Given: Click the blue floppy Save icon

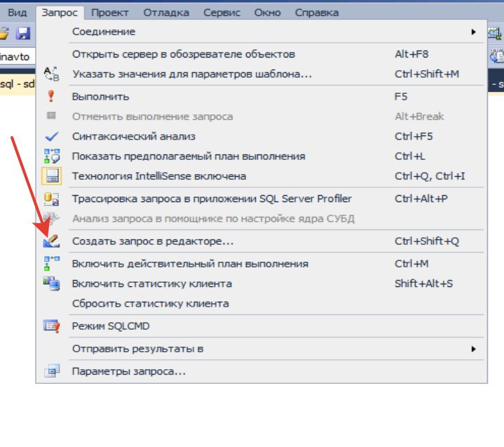Looking at the screenshot, I should point(23,33).
